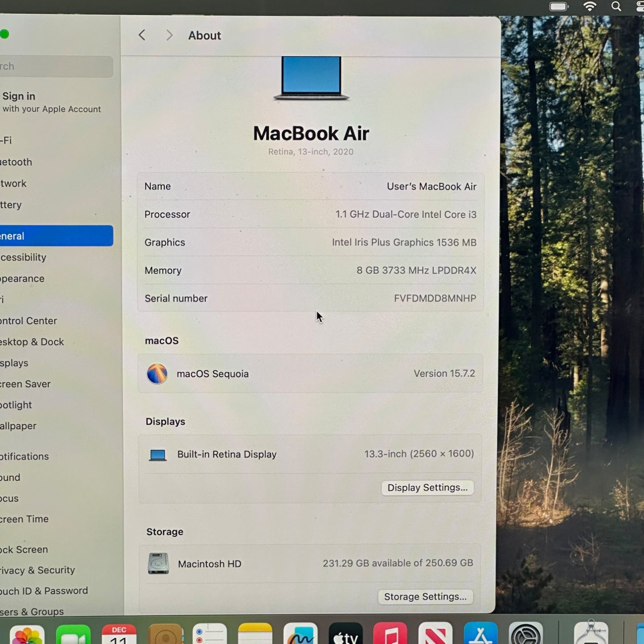Select Control Center in the sidebar
This screenshot has height=644, width=644.
29,321
